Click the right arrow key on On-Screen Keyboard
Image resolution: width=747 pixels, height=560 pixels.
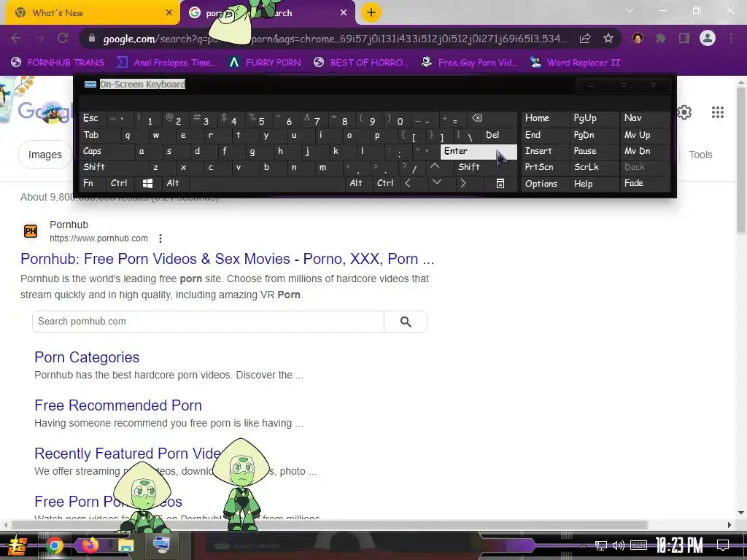463,183
